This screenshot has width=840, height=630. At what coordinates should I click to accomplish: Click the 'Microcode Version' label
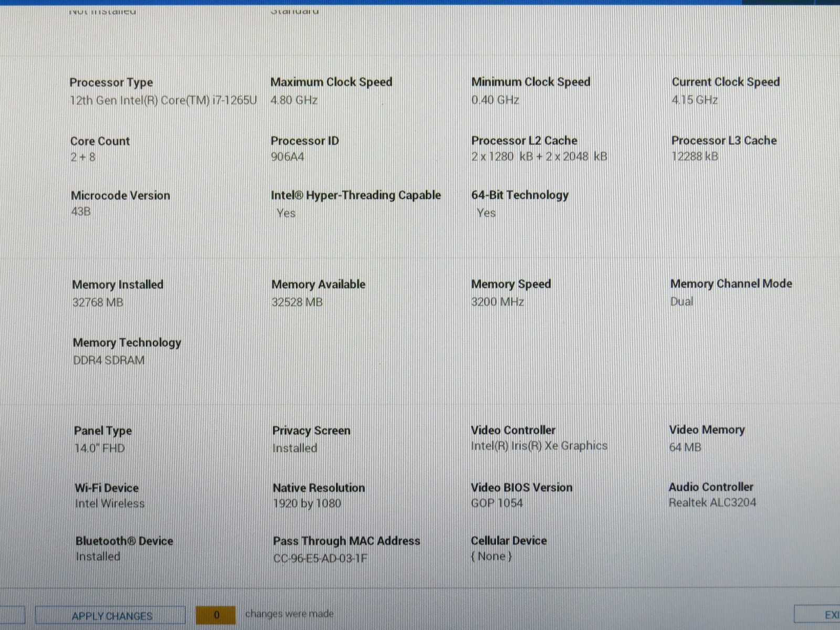(x=120, y=195)
